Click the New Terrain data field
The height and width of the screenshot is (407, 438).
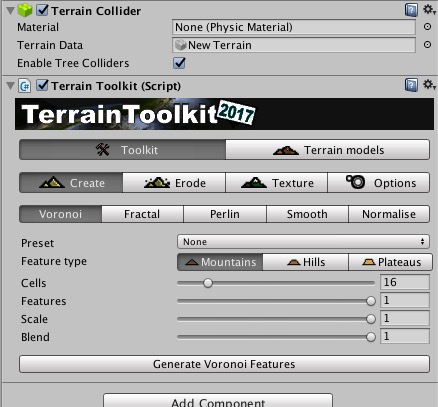click(294, 45)
